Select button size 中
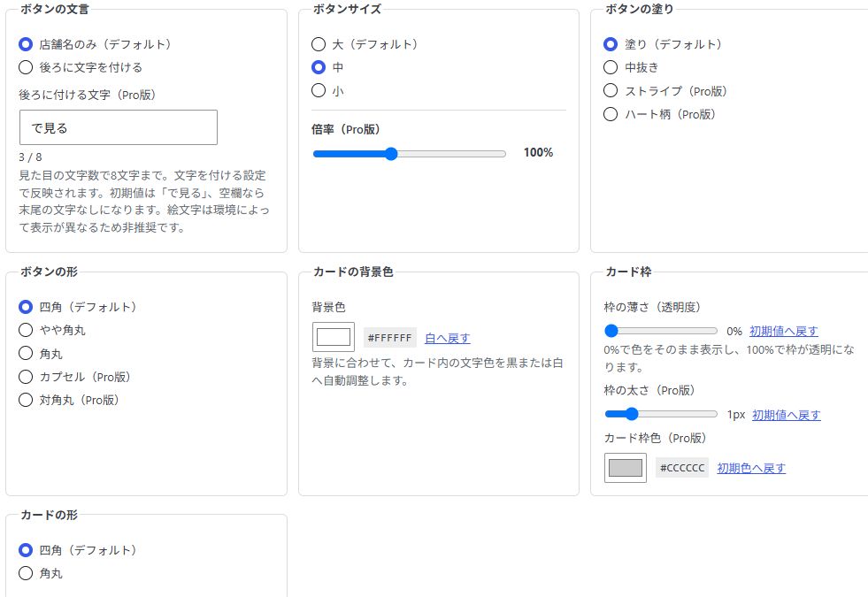868x597 pixels. click(x=319, y=67)
